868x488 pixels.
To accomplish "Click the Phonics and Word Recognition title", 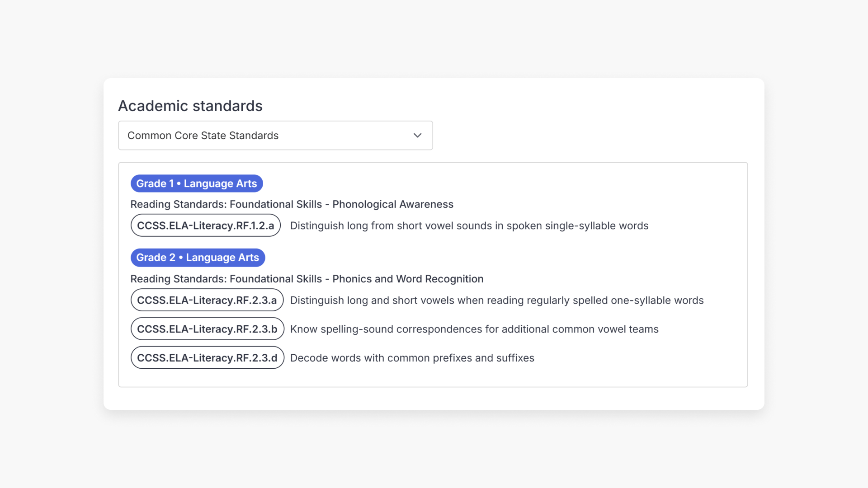I will point(307,279).
